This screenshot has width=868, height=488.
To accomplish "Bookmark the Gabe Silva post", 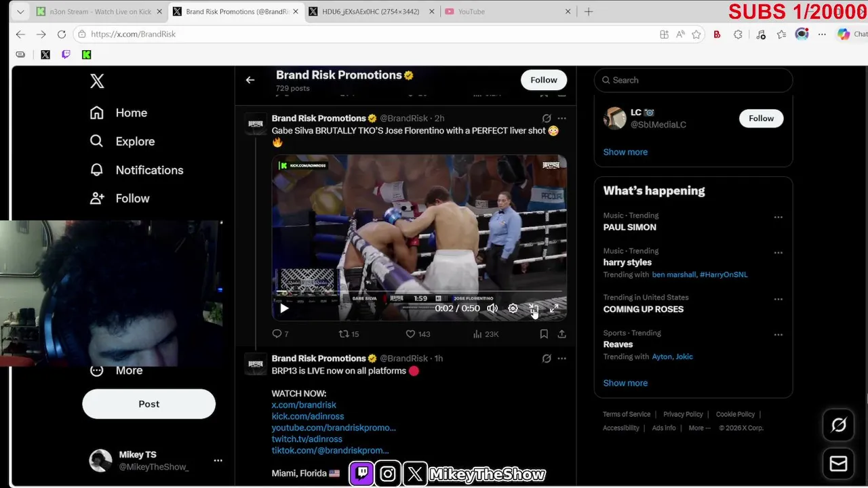I will point(544,334).
